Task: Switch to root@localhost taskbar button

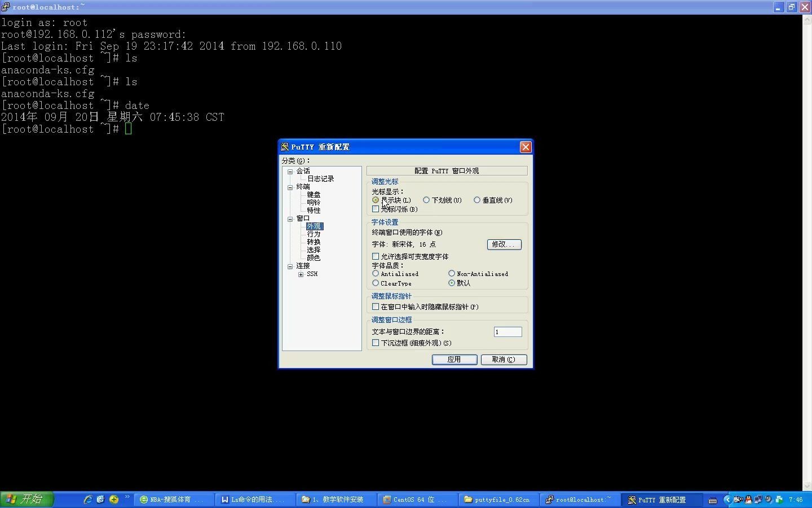Action: [x=580, y=500]
